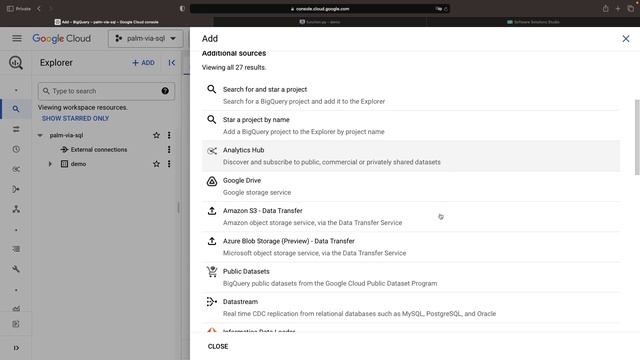Screen dimensions: 640x360
Task: Select External connections tree item
Action: 99,149
